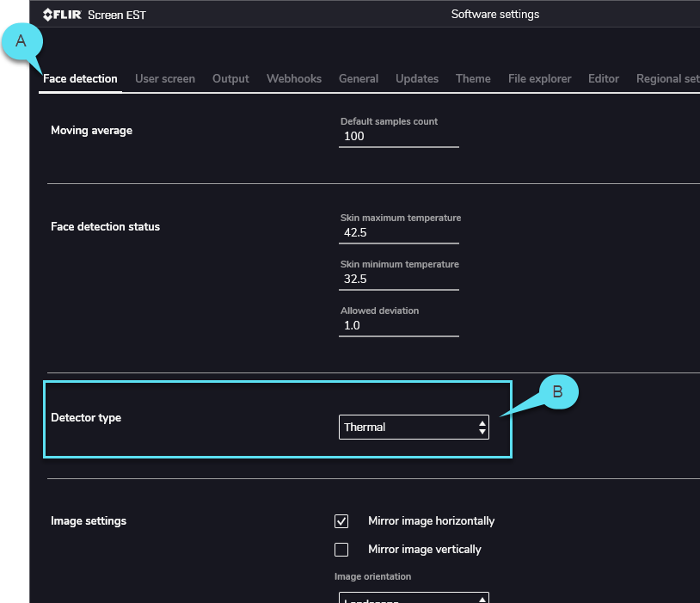This screenshot has height=603, width=700.
Task: Open the Updates tab
Action: tap(417, 78)
